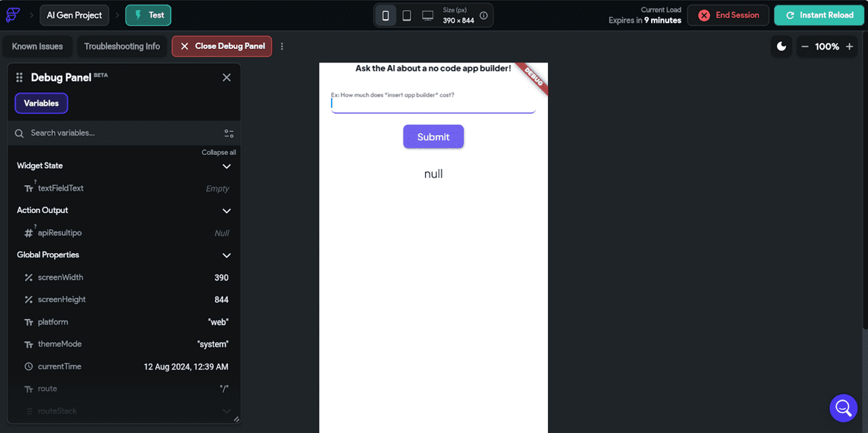Click the FlutterFlow logo icon
The image size is (868, 433).
pos(12,14)
